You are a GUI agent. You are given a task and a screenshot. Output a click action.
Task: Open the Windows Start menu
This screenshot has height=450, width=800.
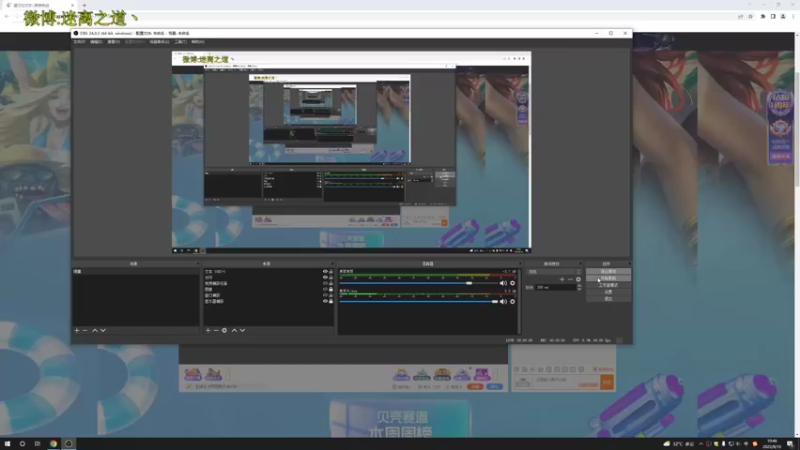(x=7, y=444)
